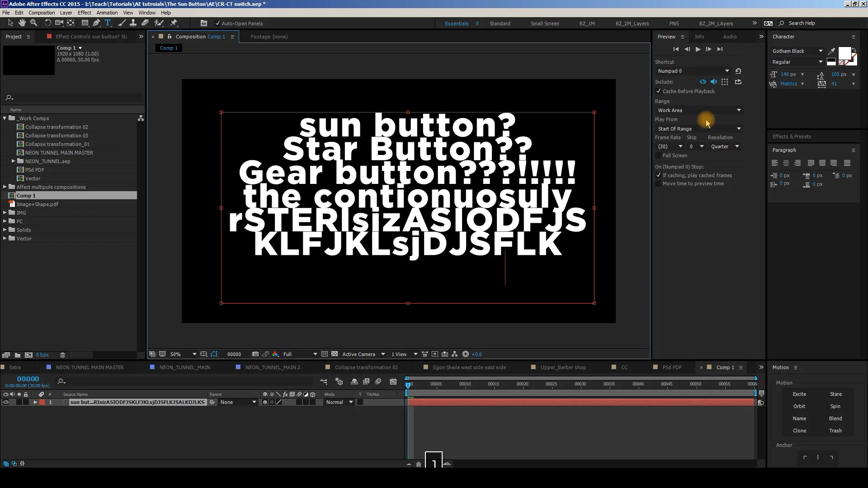Image resolution: width=868 pixels, height=488 pixels.
Task: Select the Hand tool
Action: click(x=22, y=23)
